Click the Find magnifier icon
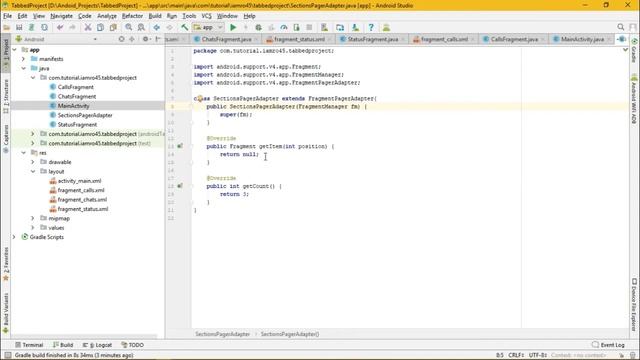This screenshot has width=640, height=360. tap(129, 27)
